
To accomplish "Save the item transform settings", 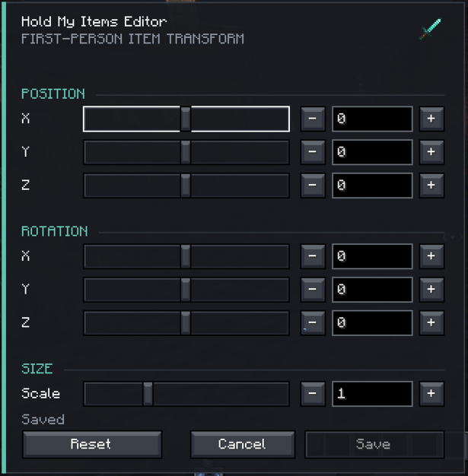I will click(374, 444).
